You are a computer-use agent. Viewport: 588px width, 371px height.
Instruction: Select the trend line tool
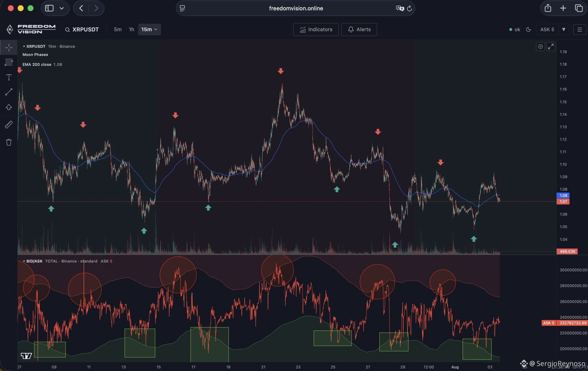coord(9,92)
